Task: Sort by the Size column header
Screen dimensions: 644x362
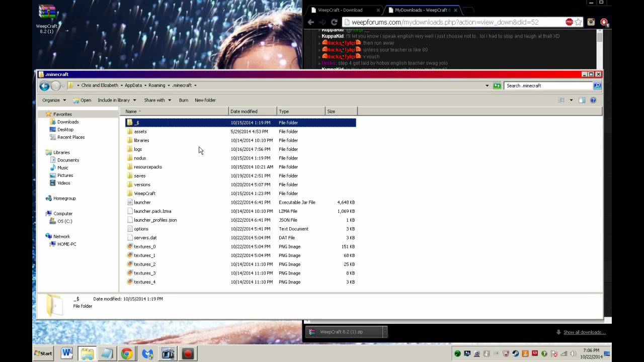Action: [341, 111]
